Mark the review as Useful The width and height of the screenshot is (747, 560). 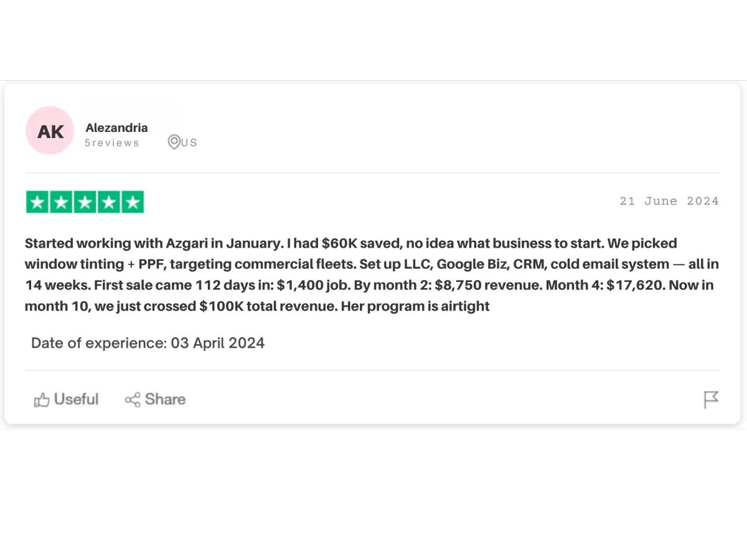pyautogui.click(x=66, y=399)
